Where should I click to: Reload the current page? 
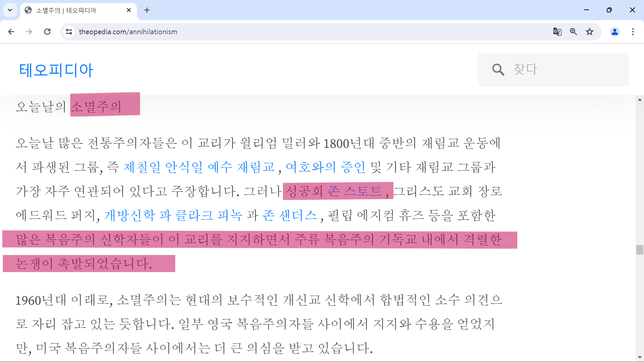click(x=47, y=32)
